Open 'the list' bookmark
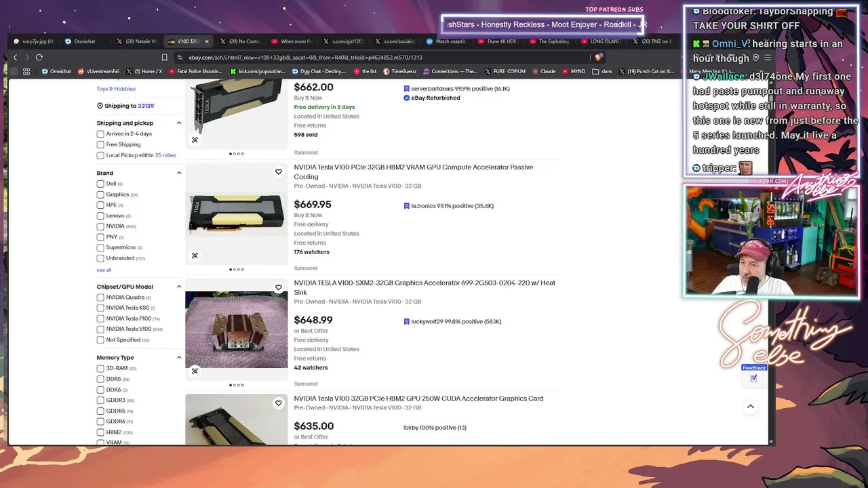The width and height of the screenshot is (868, 488). tap(365, 71)
